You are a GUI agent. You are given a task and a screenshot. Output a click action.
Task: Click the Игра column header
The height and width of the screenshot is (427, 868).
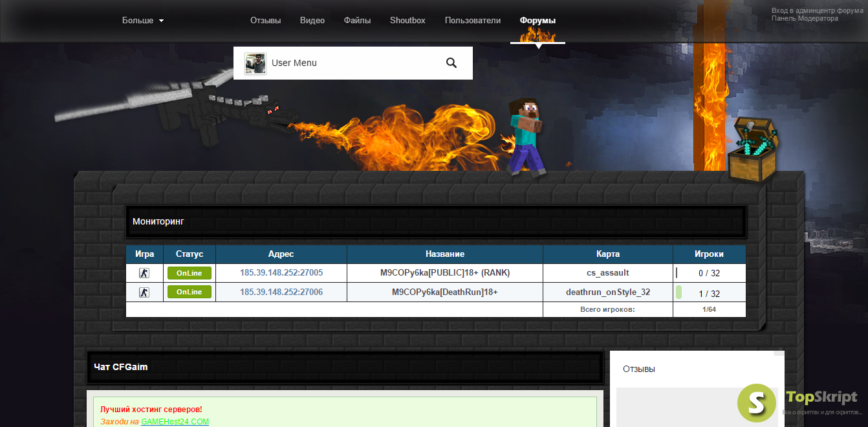(x=145, y=254)
